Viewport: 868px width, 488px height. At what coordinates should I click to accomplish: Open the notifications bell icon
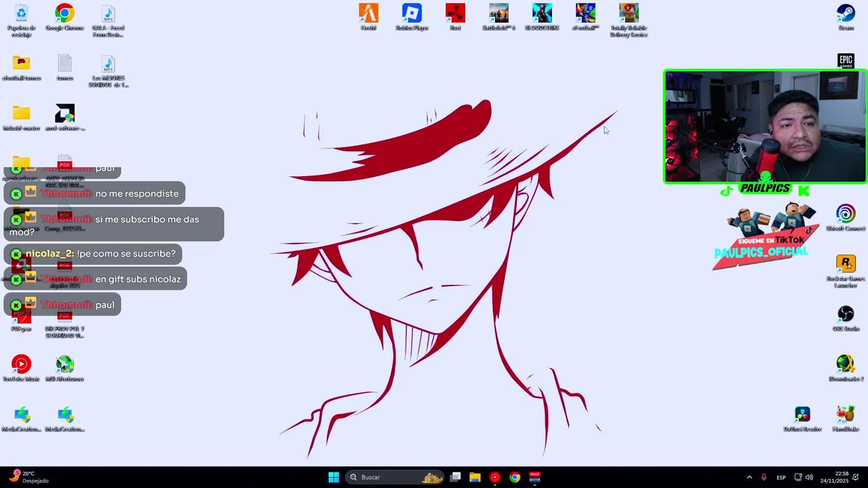856,477
